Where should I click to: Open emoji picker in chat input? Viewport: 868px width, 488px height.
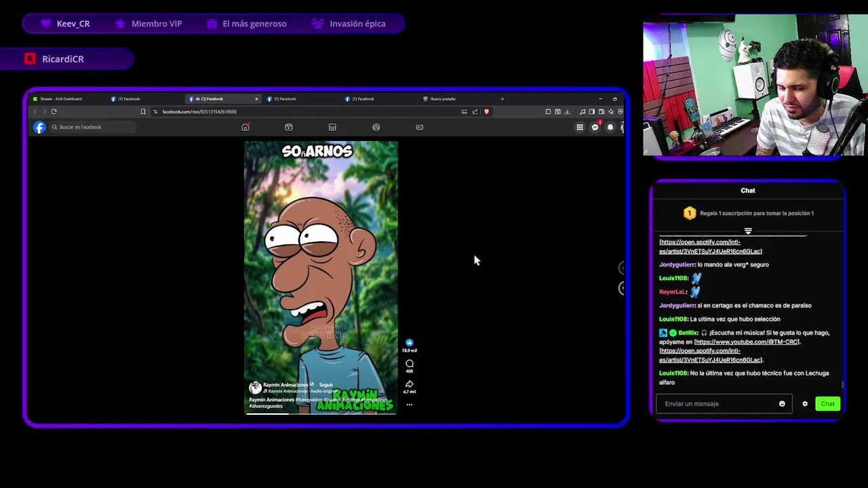tap(782, 404)
